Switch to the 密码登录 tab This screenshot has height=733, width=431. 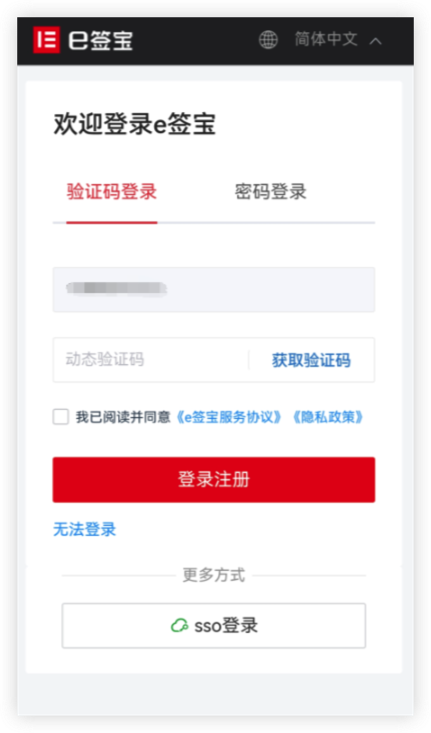271,192
